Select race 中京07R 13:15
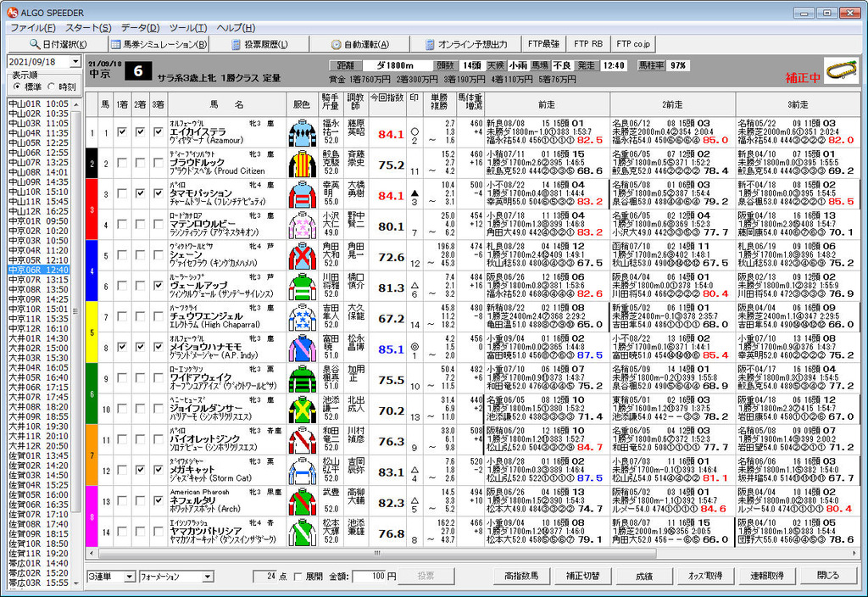This screenshot has height=597, width=868. [38, 280]
